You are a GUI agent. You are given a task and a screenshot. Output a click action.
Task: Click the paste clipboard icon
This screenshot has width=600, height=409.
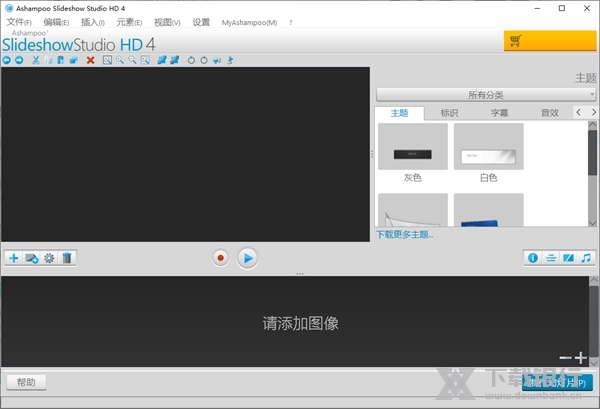(x=60, y=60)
